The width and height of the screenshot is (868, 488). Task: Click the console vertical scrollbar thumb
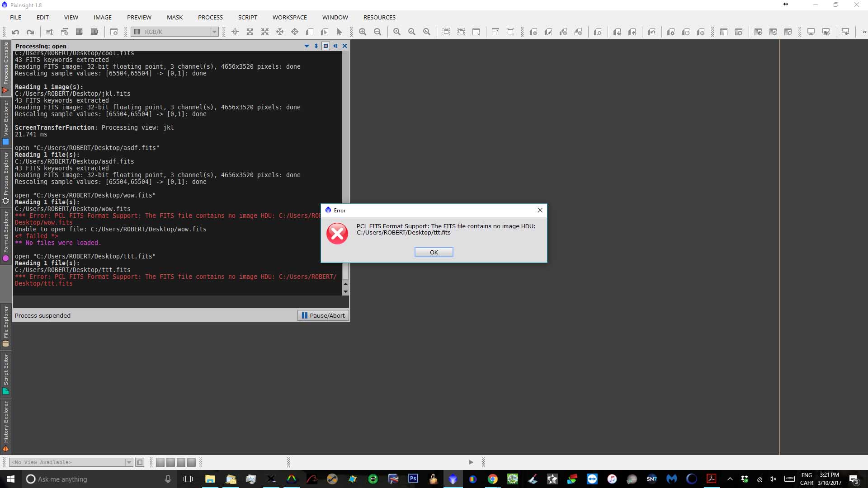345,272
